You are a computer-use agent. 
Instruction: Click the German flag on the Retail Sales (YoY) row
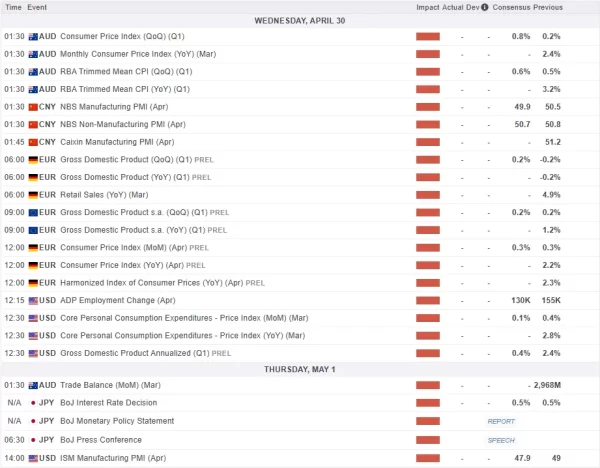[33, 195]
